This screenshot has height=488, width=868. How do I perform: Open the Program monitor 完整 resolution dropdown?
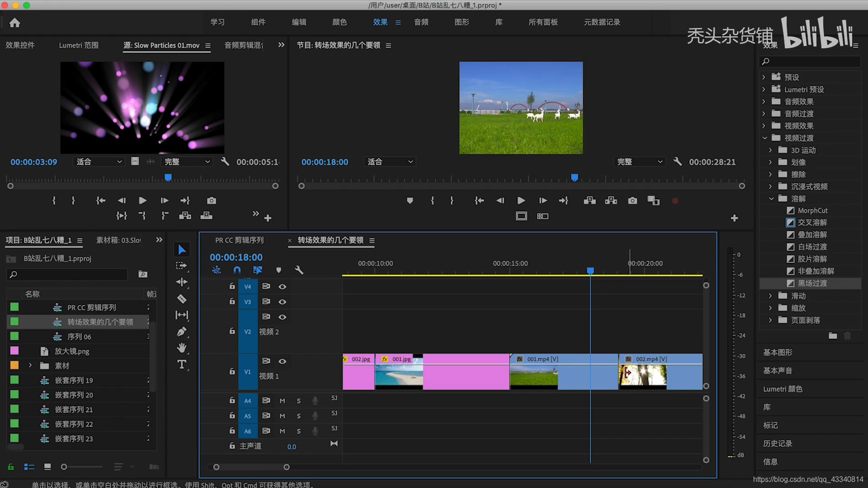coord(640,162)
